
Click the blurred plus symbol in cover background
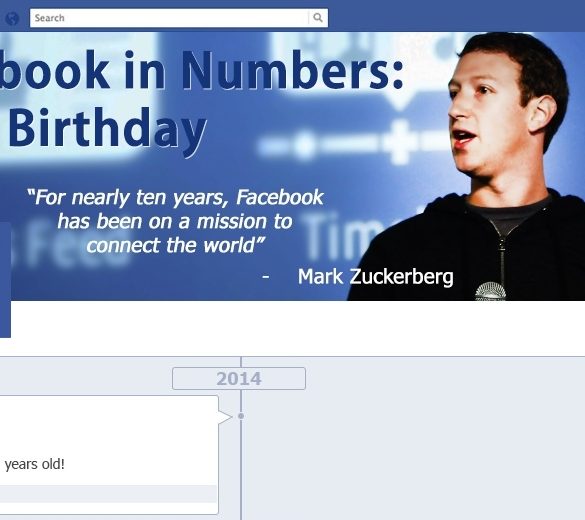401,142
